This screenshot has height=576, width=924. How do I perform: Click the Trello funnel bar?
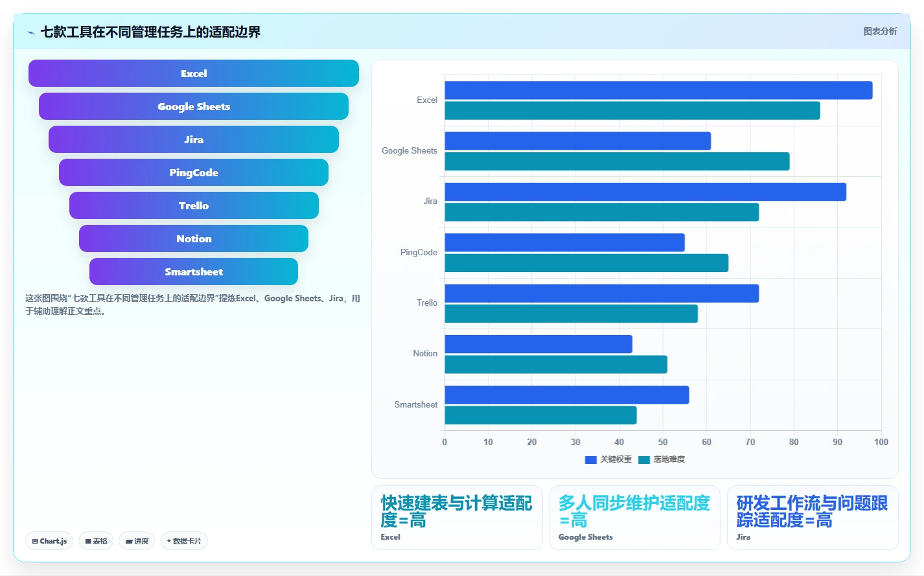(x=194, y=205)
